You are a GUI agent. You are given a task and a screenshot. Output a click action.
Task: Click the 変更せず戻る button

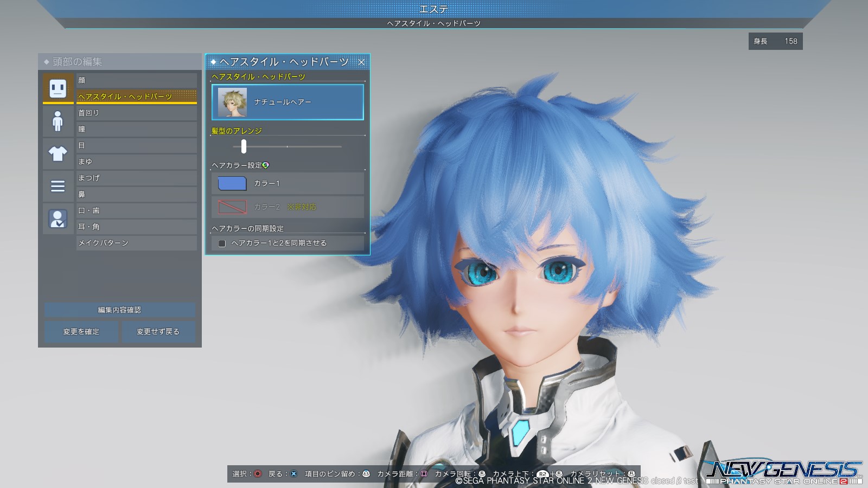coord(158,331)
